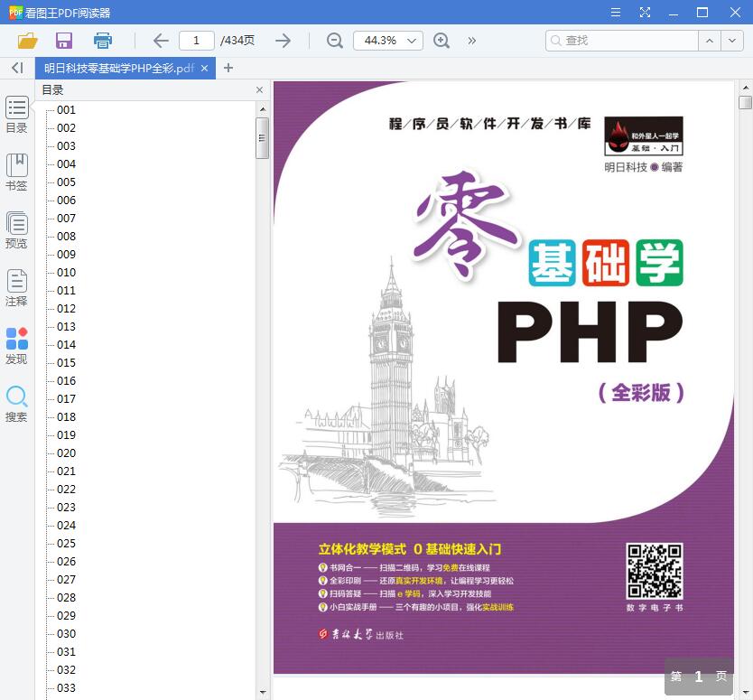Select outline entry 030

66,634
